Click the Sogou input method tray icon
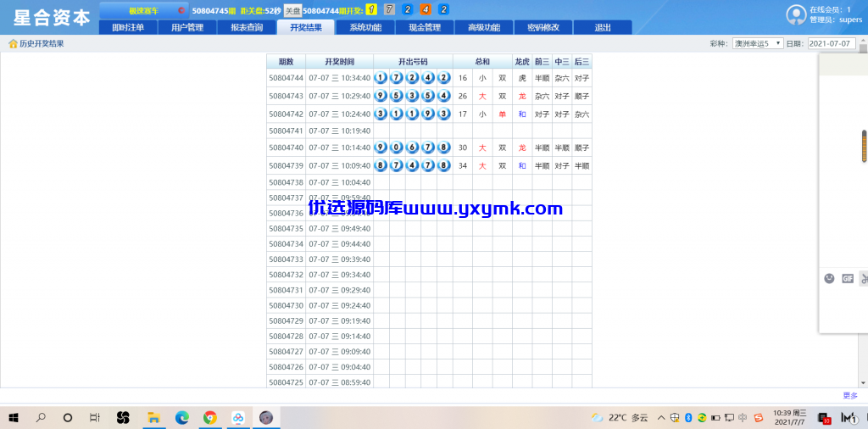 [x=759, y=417]
